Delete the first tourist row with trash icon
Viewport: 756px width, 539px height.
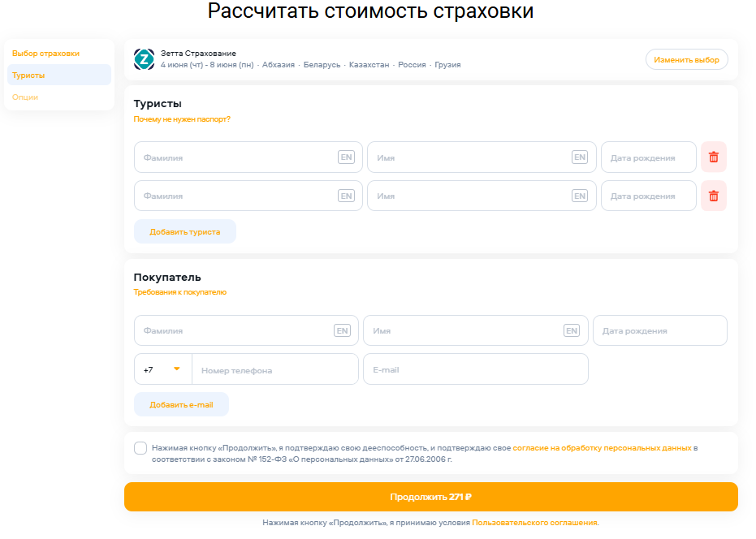click(713, 157)
